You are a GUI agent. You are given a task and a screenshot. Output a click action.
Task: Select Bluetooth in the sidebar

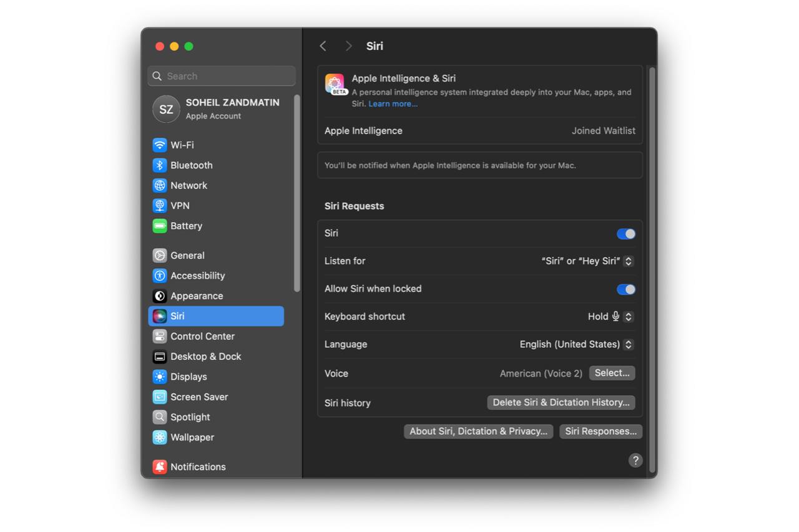click(x=216, y=165)
